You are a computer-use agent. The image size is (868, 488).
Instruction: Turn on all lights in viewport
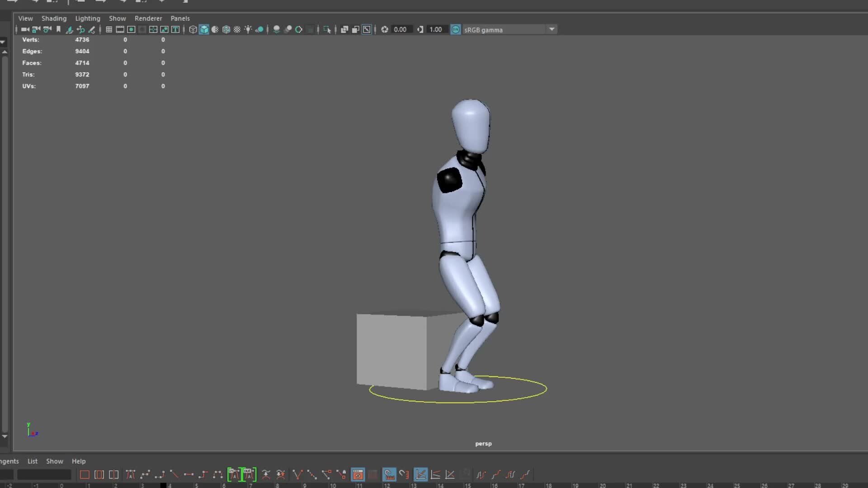[x=248, y=29]
